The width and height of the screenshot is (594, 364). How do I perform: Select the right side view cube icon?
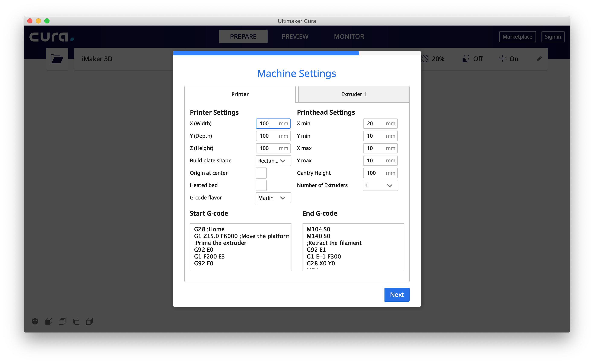click(x=89, y=321)
